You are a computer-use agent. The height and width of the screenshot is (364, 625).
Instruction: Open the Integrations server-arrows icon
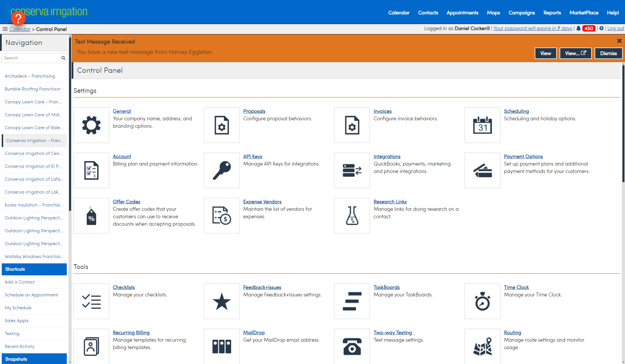tap(352, 170)
